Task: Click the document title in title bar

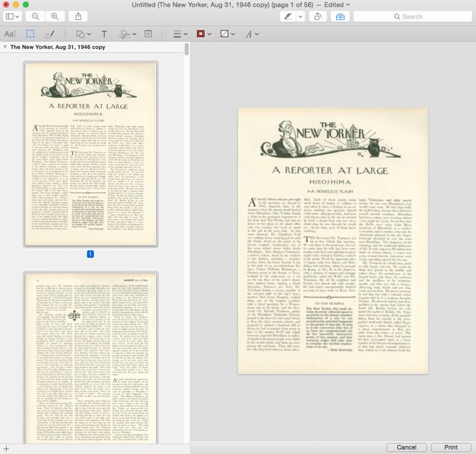Action: tap(222, 5)
